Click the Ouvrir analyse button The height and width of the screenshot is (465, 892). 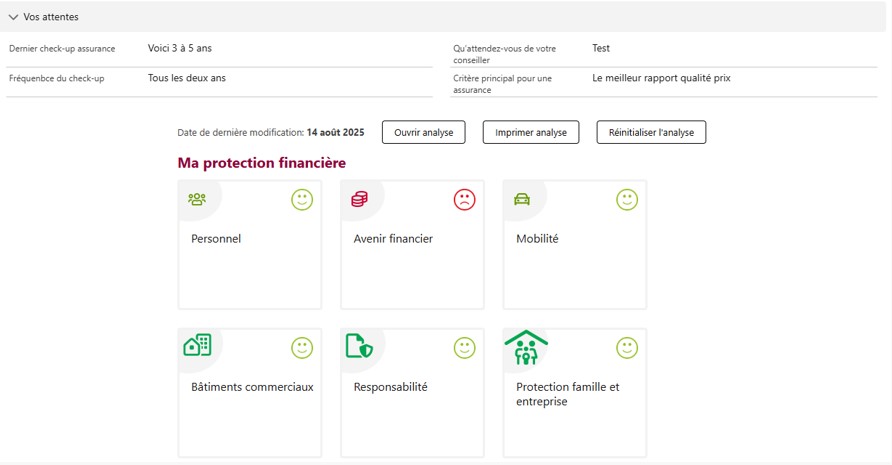tap(423, 132)
